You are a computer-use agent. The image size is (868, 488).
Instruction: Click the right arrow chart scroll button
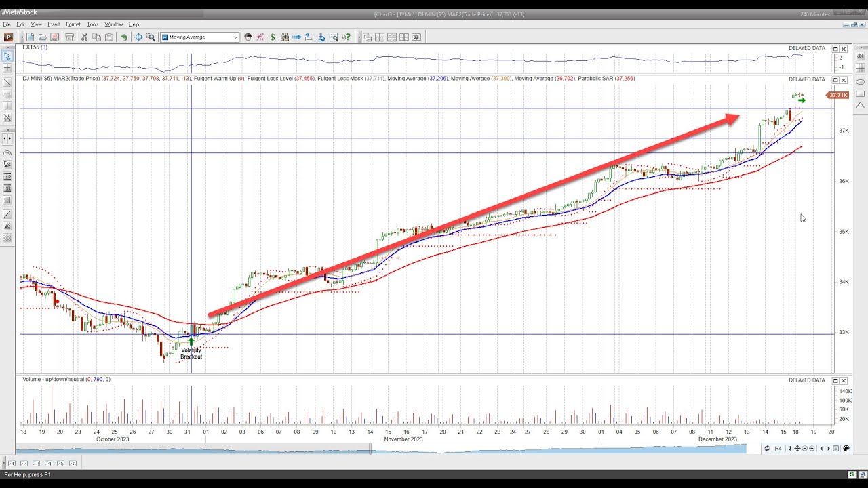click(829, 448)
